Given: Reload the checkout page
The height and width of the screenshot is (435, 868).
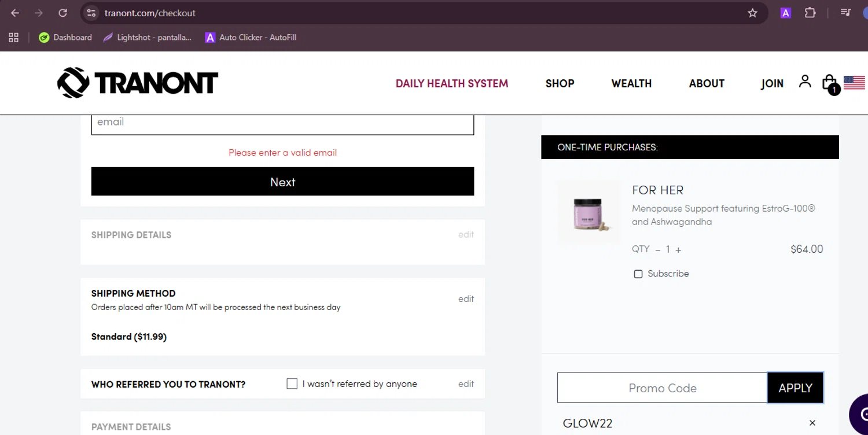Looking at the screenshot, I should pyautogui.click(x=62, y=13).
